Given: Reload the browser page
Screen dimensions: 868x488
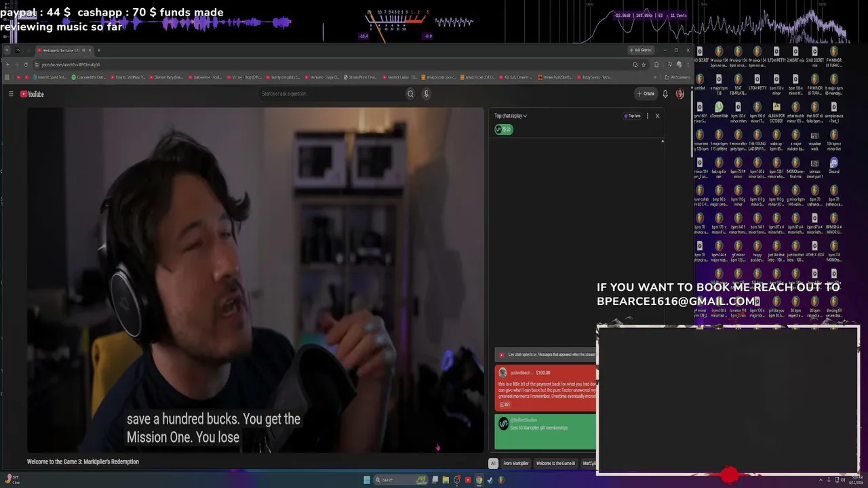Looking at the screenshot, I should (26, 64).
